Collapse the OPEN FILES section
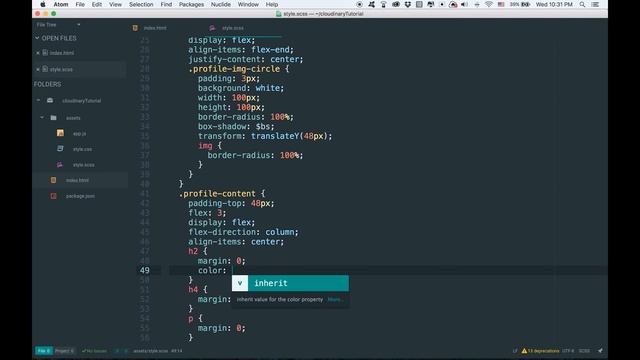 click(x=37, y=38)
